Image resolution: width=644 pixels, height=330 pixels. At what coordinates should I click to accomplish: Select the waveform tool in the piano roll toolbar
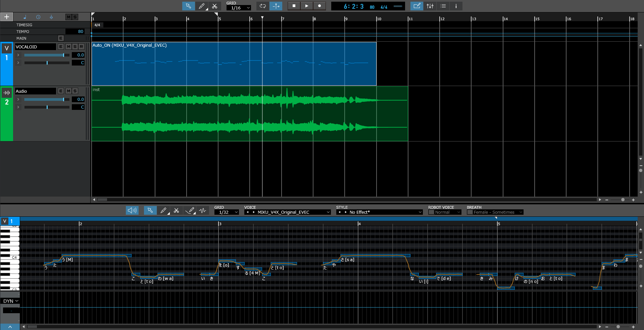pos(203,210)
